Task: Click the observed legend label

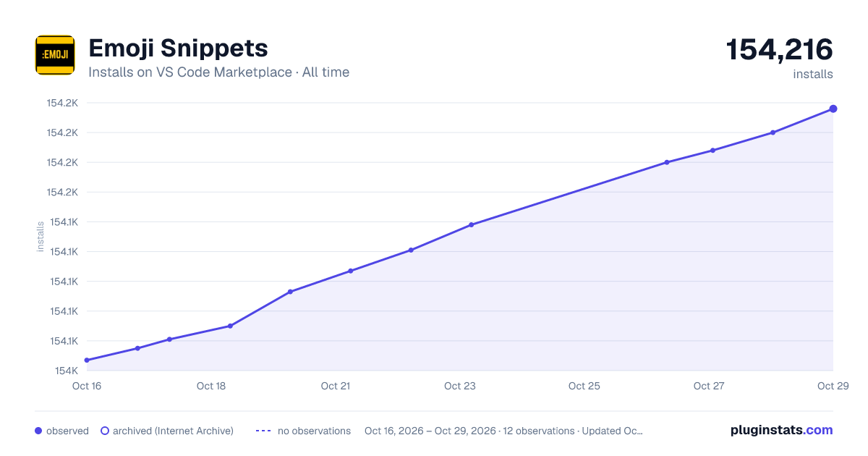Action: [x=67, y=431]
